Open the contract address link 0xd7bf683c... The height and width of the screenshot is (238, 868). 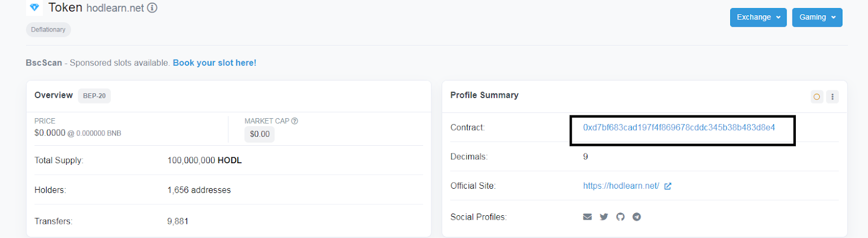point(679,127)
